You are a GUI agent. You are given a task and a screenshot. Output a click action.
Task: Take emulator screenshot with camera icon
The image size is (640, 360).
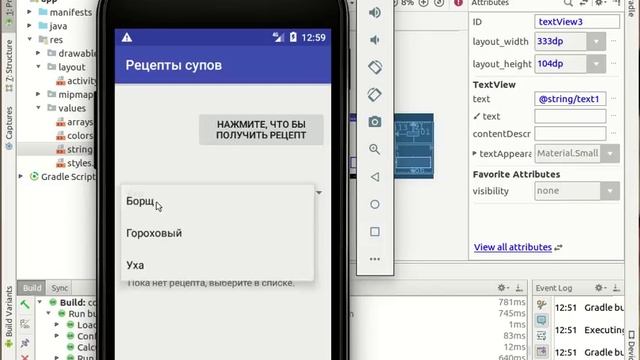(375, 122)
